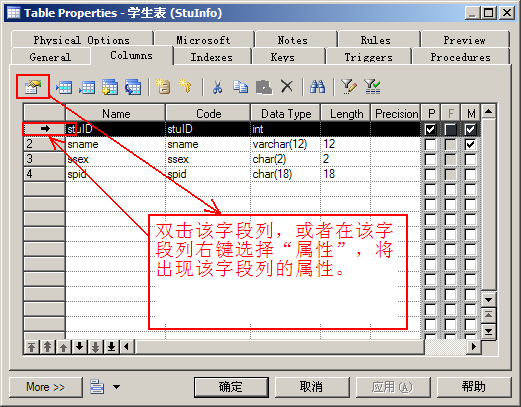The height and width of the screenshot is (407, 521).
Task: Click the 帮助 (Help) button
Action: (x=474, y=387)
